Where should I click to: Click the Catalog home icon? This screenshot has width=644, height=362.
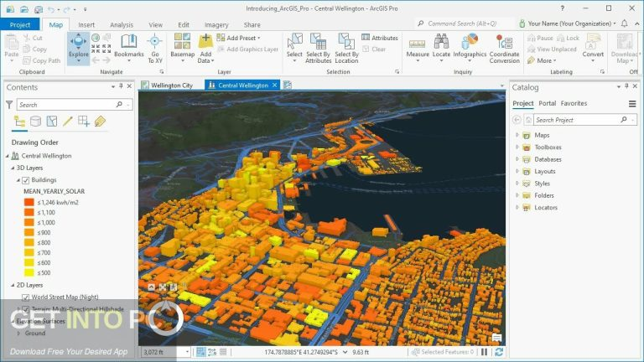click(x=528, y=120)
